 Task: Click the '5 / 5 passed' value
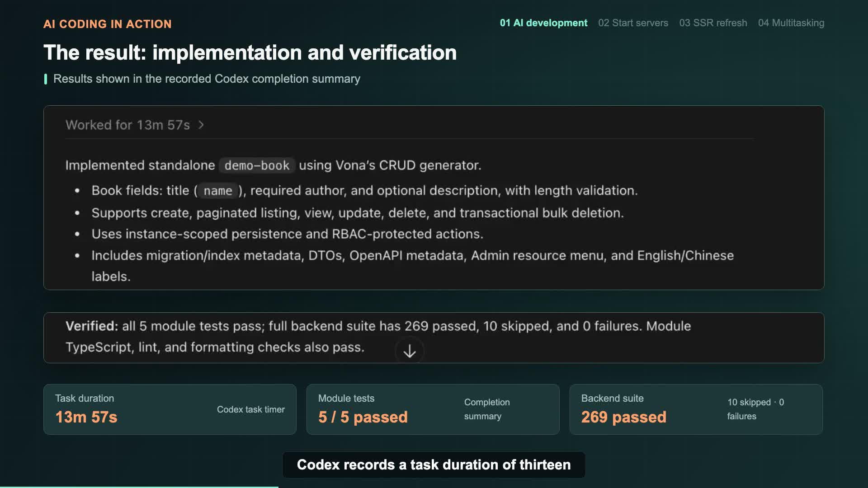pyautogui.click(x=363, y=417)
